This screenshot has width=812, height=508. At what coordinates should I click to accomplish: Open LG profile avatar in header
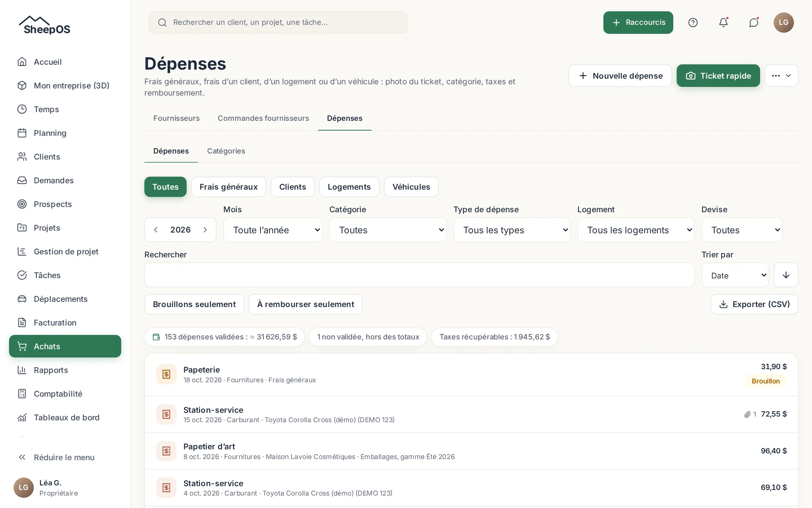(x=784, y=23)
